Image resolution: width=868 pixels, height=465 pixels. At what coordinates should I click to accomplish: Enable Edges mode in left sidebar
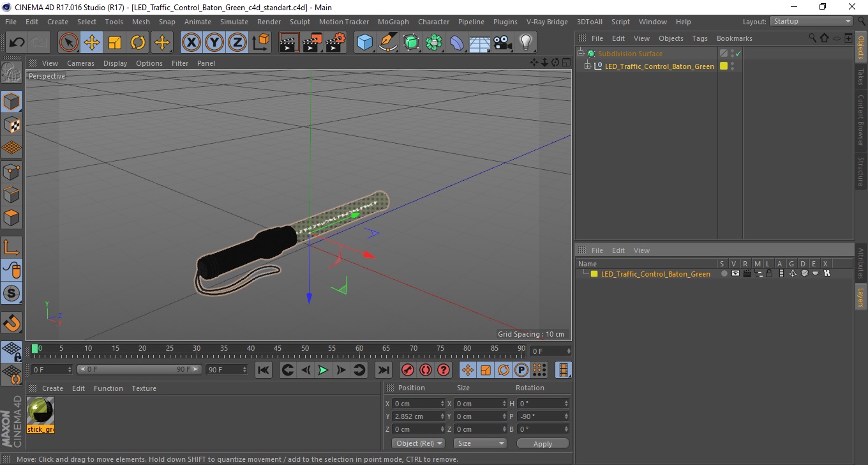(11, 194)
